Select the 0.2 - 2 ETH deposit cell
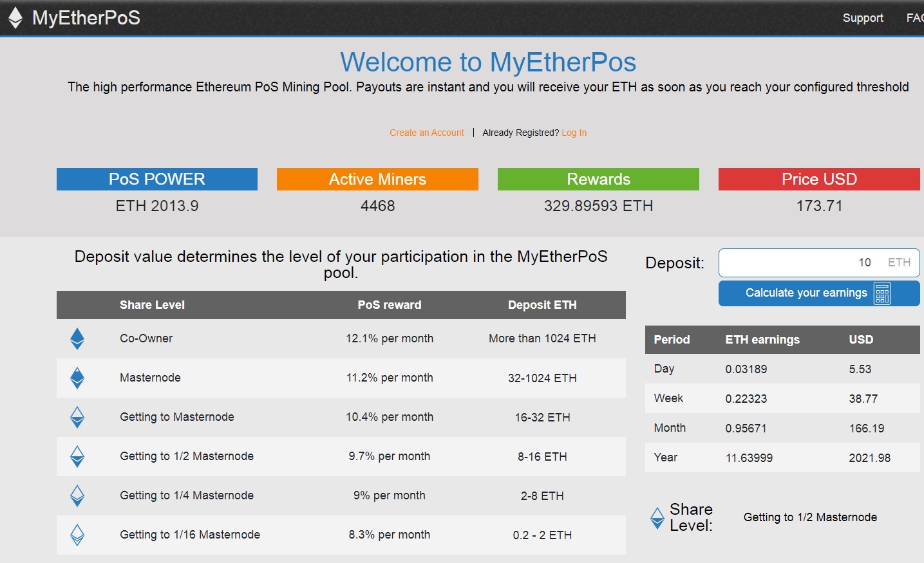Viewport: 924px width, 563px height. (x=542, y=535)
